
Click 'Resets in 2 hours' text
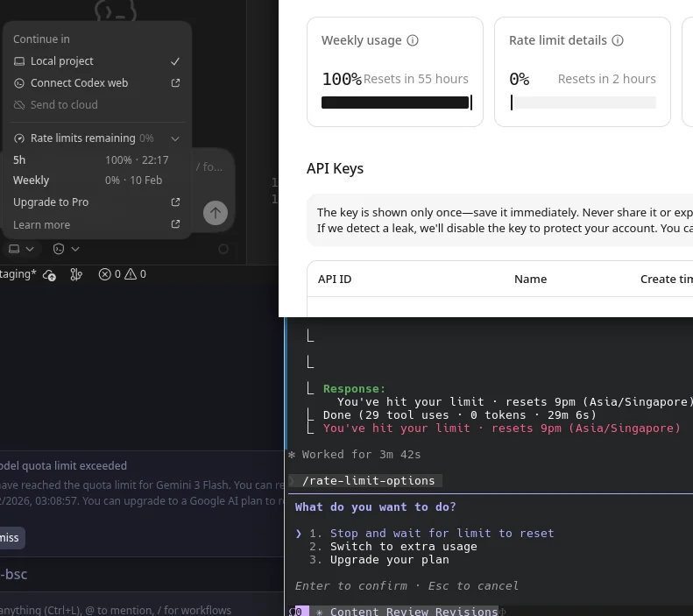[607, 79]
